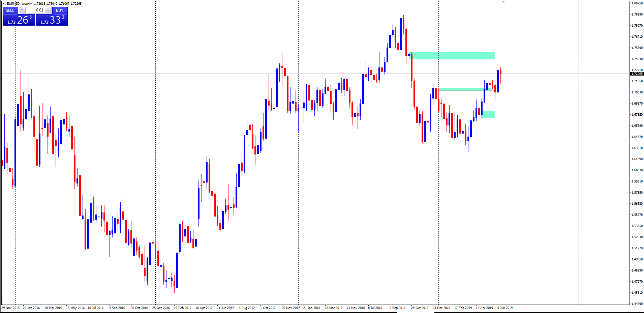Click the latest red candle at chart's right
Screen dimensions: 644x313
coord(500,72)
